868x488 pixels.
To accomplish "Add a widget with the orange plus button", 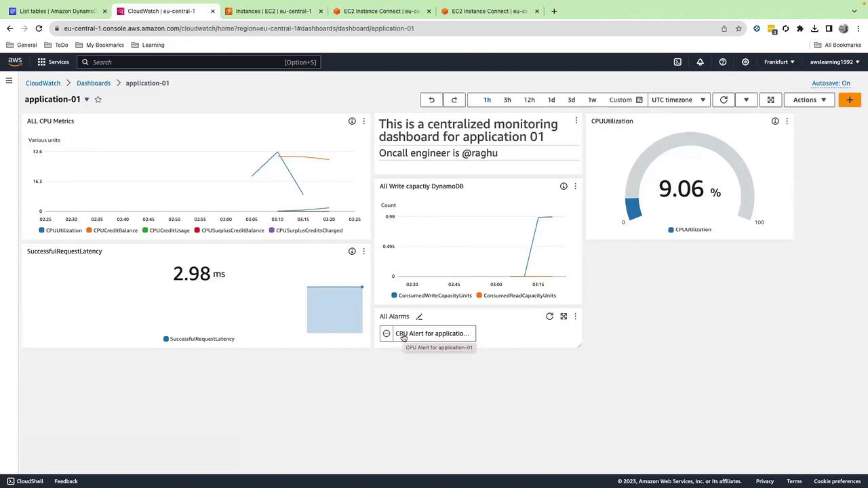I will pyautogui.click(x=850, y=100).
